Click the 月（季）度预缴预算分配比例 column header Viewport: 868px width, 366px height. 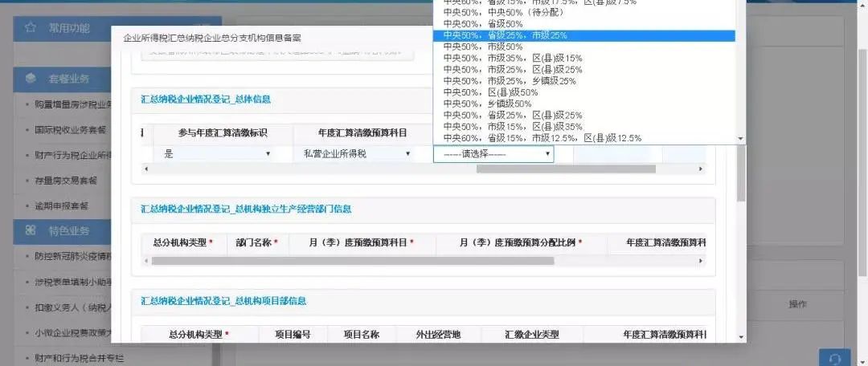click(x=522, y=242)
